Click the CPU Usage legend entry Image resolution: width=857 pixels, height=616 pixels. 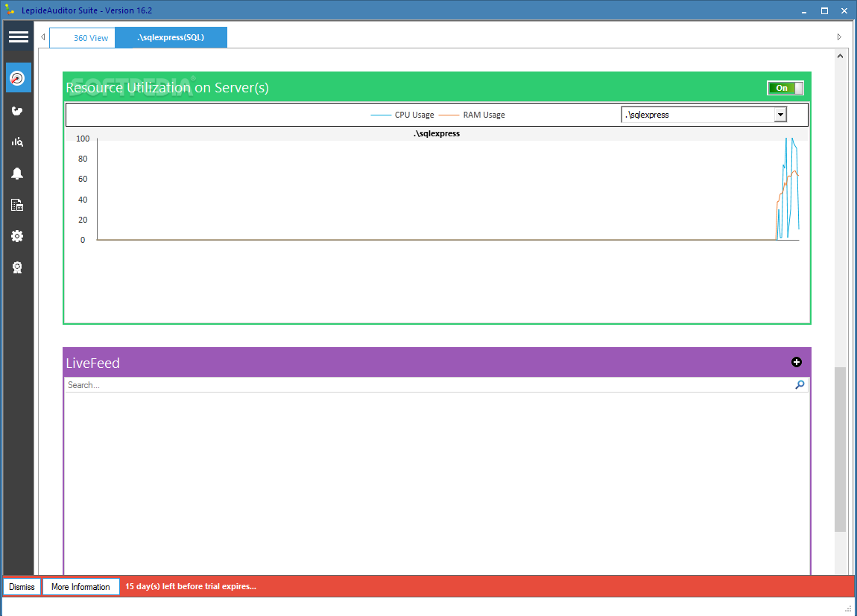(x=402, y=115)
